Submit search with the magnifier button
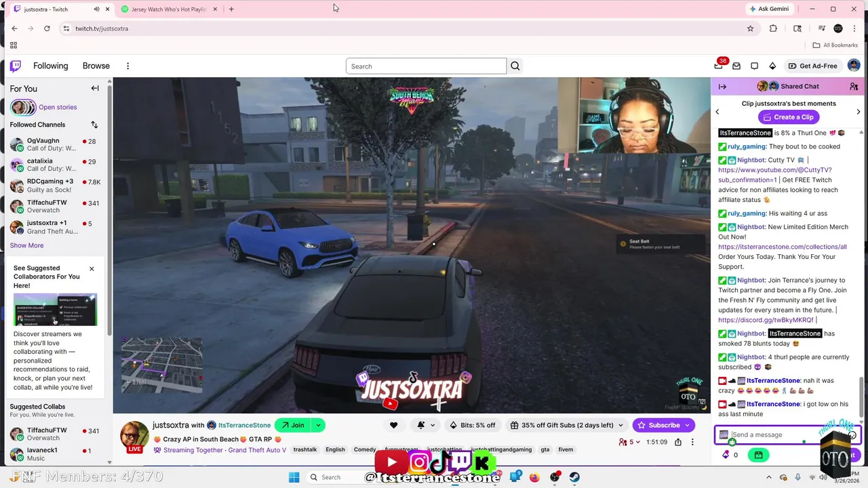Viewport: 868px width, 488px height. [515, 66]
